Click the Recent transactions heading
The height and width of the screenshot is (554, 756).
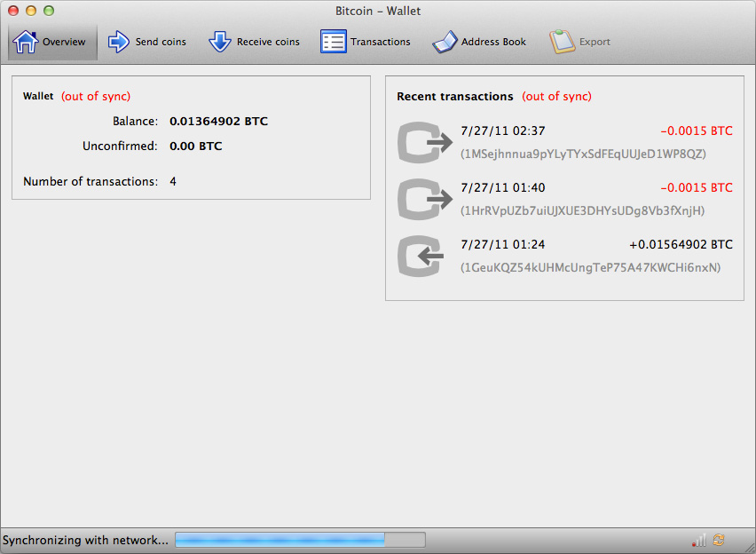pos(454,97)
